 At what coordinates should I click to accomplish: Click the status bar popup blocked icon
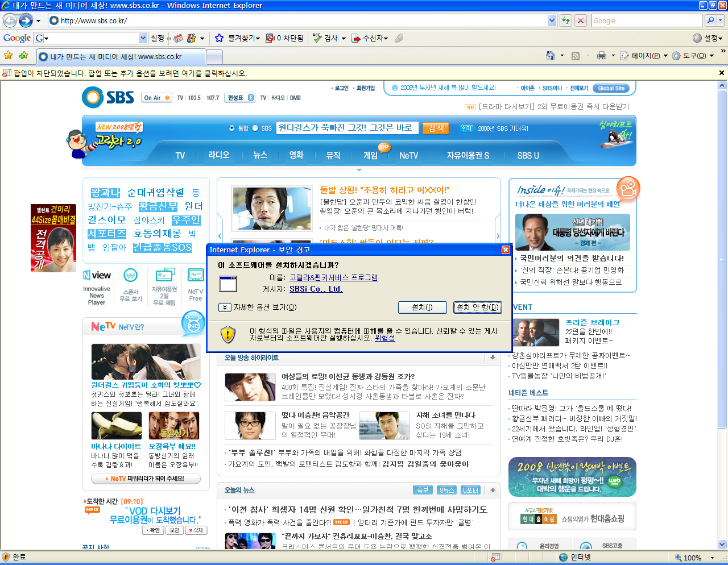pyautogui.click(x=495, y=558)
